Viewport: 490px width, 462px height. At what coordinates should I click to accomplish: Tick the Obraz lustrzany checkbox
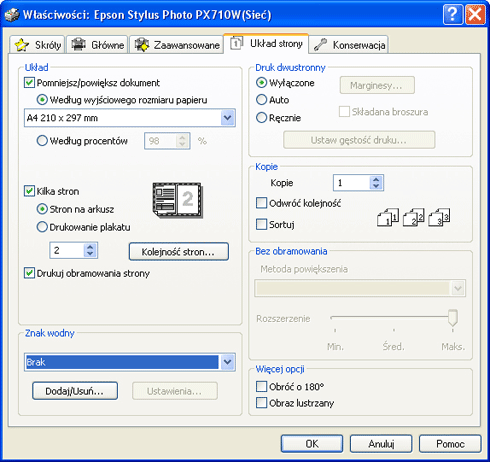click(261, 403)
